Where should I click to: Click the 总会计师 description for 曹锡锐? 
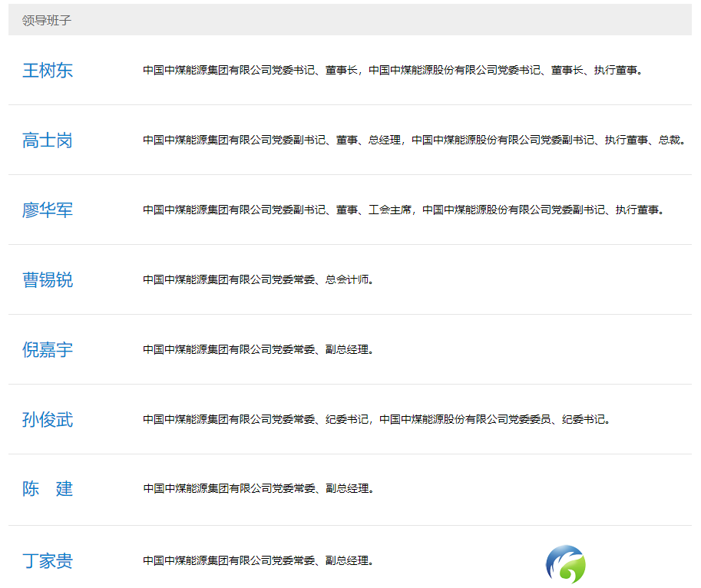click(259, 279)
